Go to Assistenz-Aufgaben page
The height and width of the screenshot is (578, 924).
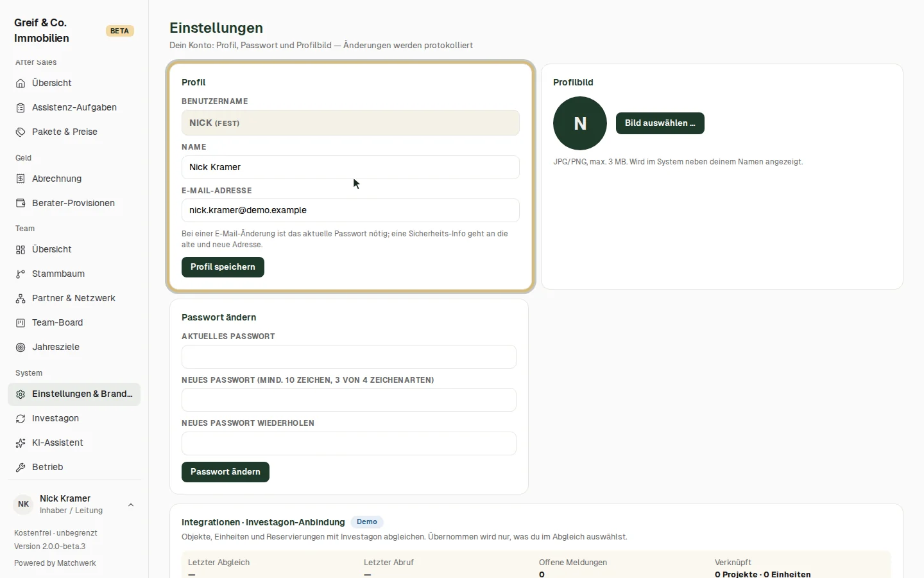[x=74, y=108]
